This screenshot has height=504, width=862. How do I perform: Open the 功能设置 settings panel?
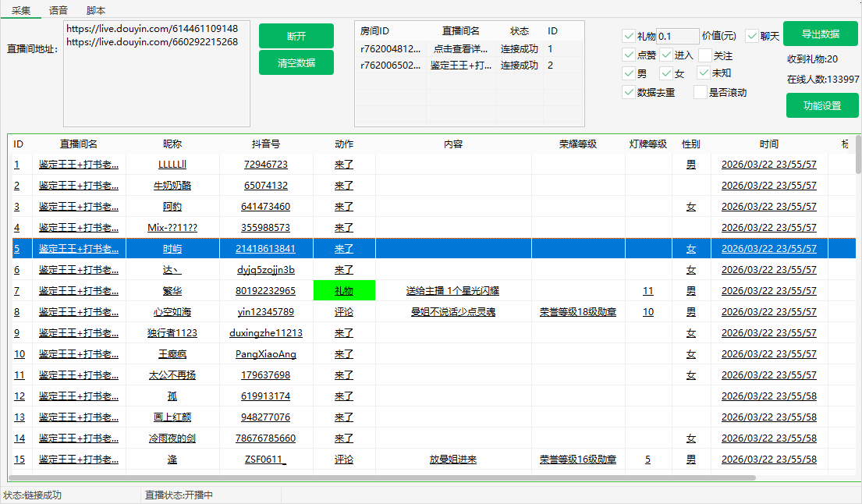[x=822, y=105]
